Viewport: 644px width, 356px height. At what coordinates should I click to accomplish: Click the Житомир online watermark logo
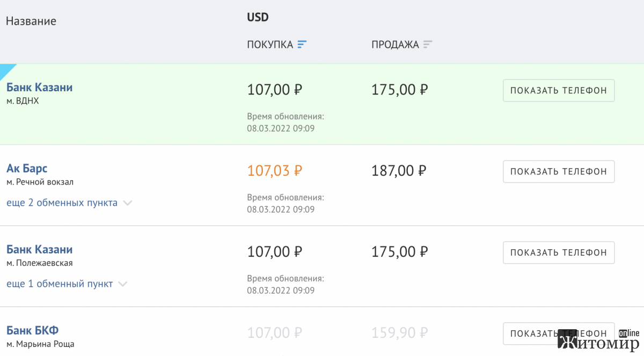(599, 340)
